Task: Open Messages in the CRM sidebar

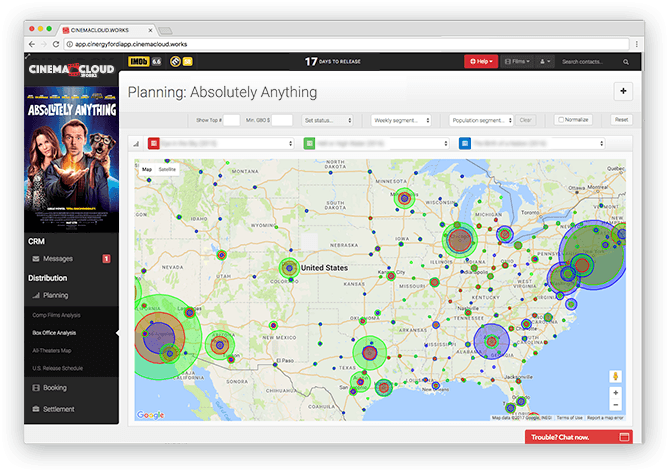Action: (x=58, y=259)
